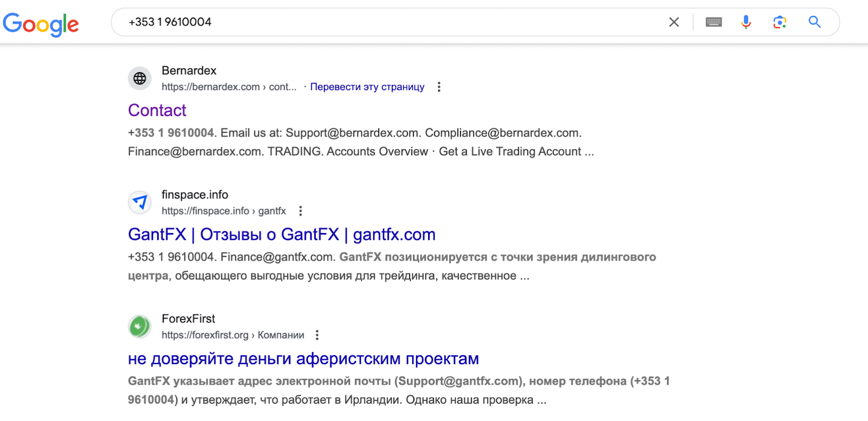868x421 pixels.
Task: Click the https://bernardex.com URL breadcrumb
Action: coord(229,87)
